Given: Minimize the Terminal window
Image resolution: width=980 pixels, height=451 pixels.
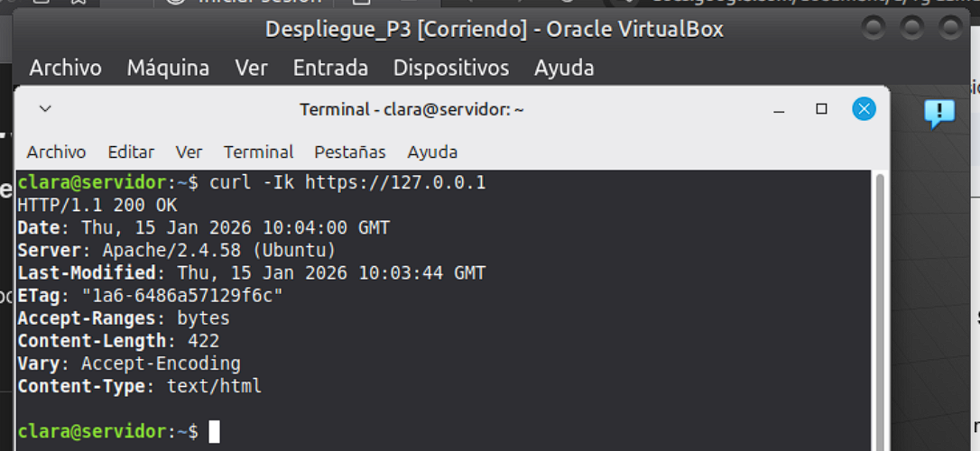Looking at the screenshot, I should (x=779, y=109).
